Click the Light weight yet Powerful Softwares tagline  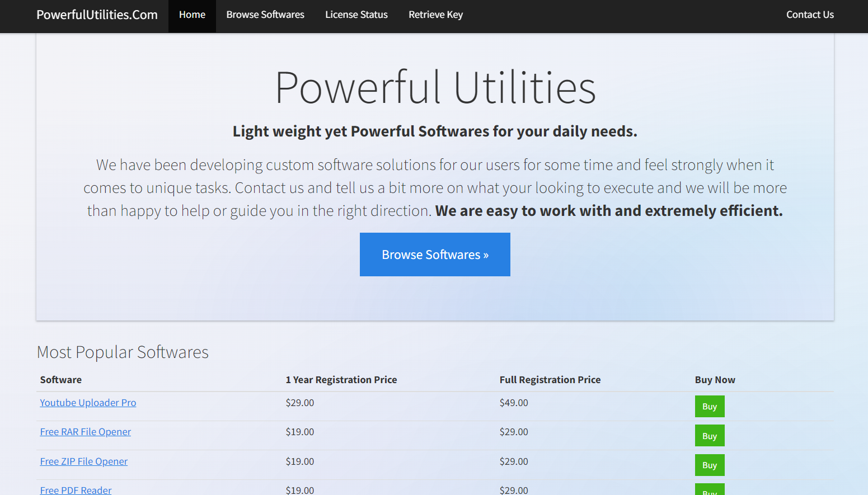click(x=435, y=131)
